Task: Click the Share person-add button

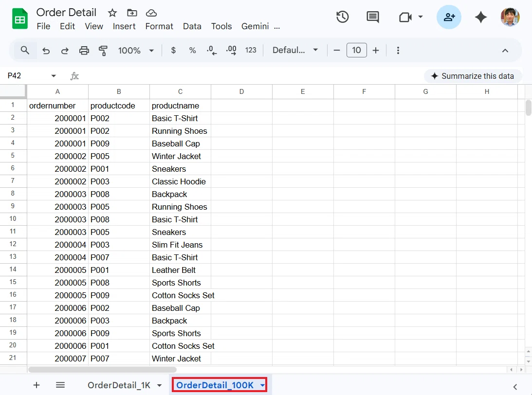Action: click(x=449, y=17)
